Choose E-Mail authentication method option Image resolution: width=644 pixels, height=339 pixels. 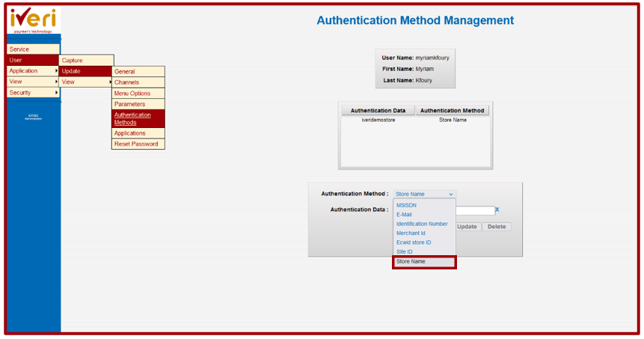tap(404, 215)
